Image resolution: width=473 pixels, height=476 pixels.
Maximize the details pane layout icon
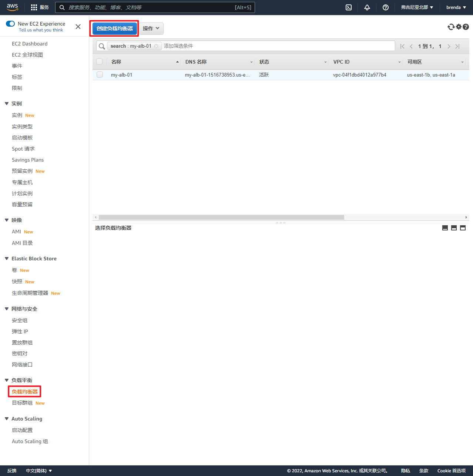pyautogui.click(x=463, y=228)
